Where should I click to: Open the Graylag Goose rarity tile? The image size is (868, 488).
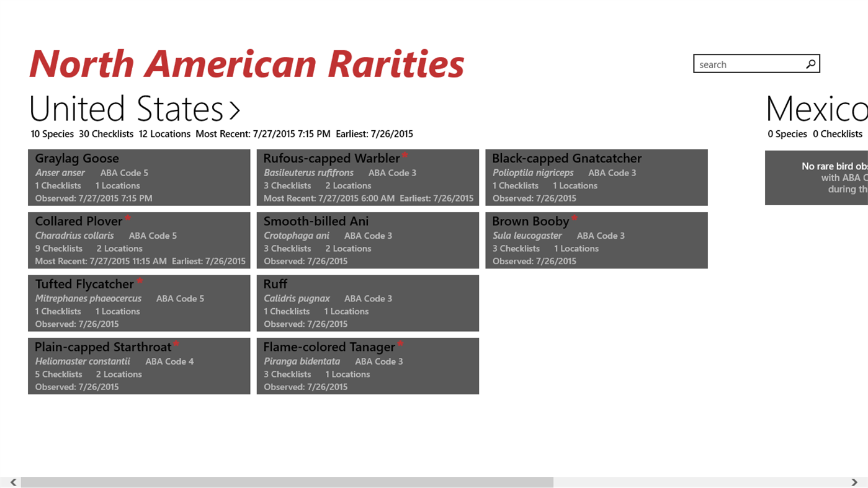[x=139, y=177]
